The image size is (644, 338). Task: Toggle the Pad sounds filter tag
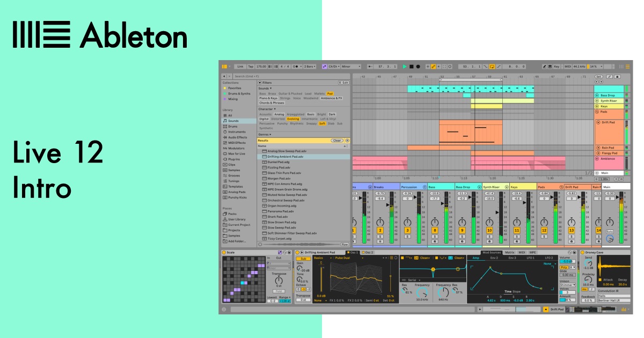(331, 94)
